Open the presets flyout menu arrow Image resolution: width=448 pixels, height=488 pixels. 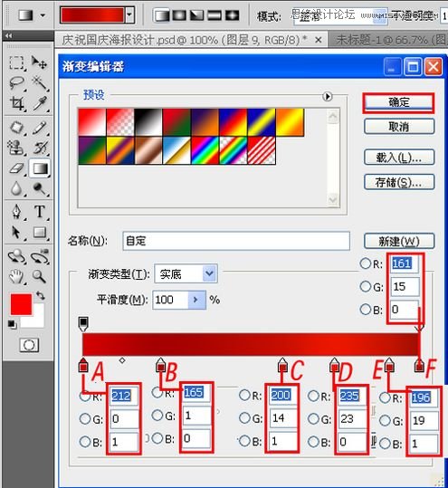[x=328, y=96]
